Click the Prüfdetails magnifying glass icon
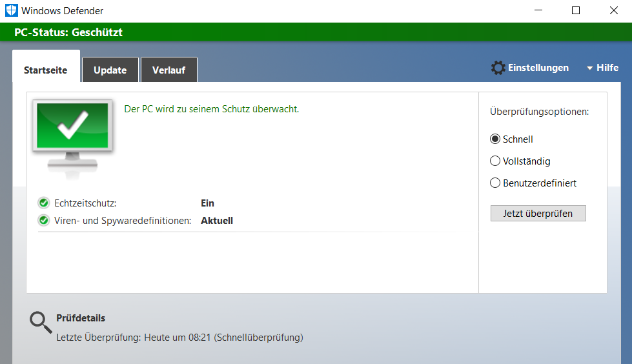The image size is (632, 364). pyautogui.click(x=41, y=323)
